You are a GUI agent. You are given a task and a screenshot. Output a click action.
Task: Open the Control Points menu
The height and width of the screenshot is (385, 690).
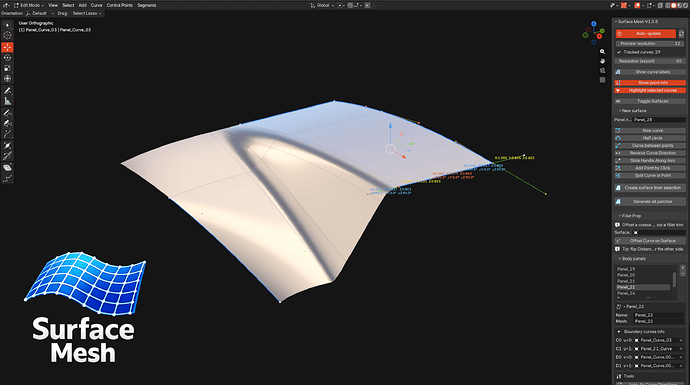pos(120,5)
